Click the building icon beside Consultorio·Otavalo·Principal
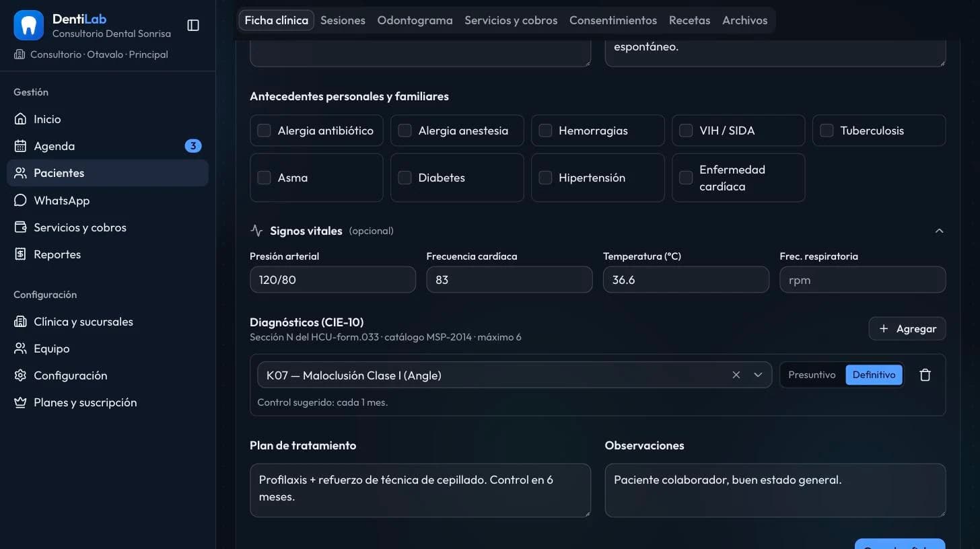Viewport: 980px width, 549px height. point(20,54)
